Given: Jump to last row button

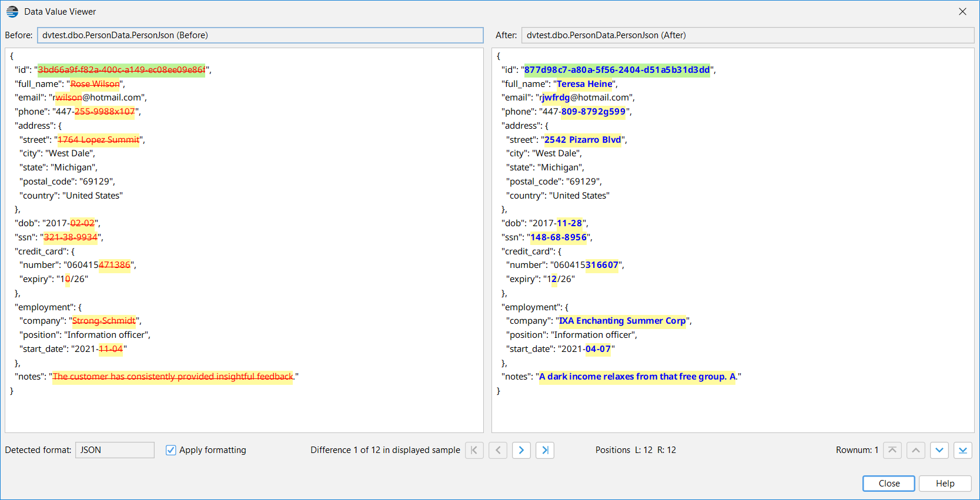Looking at the screenshot, I should [x=963, y=450].
